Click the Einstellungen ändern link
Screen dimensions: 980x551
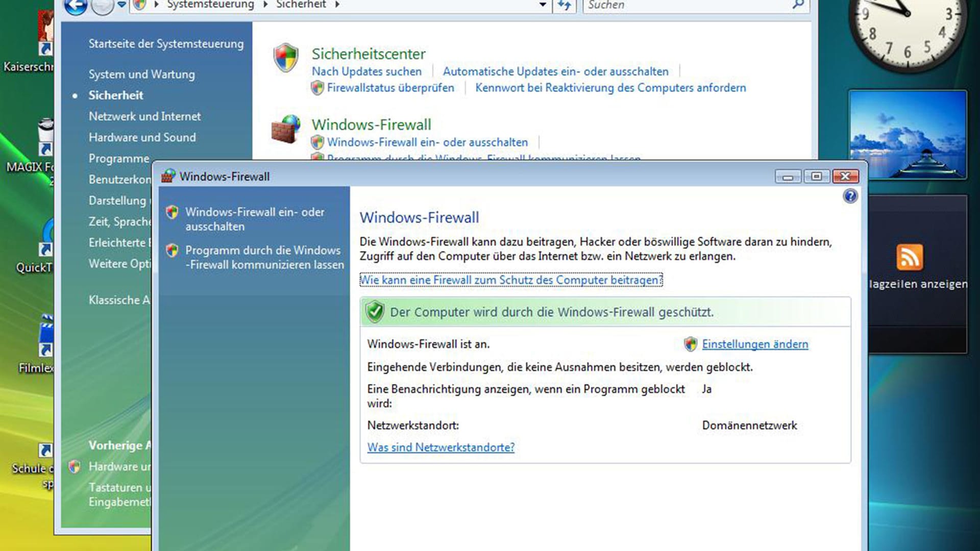[x=754, y=344]
